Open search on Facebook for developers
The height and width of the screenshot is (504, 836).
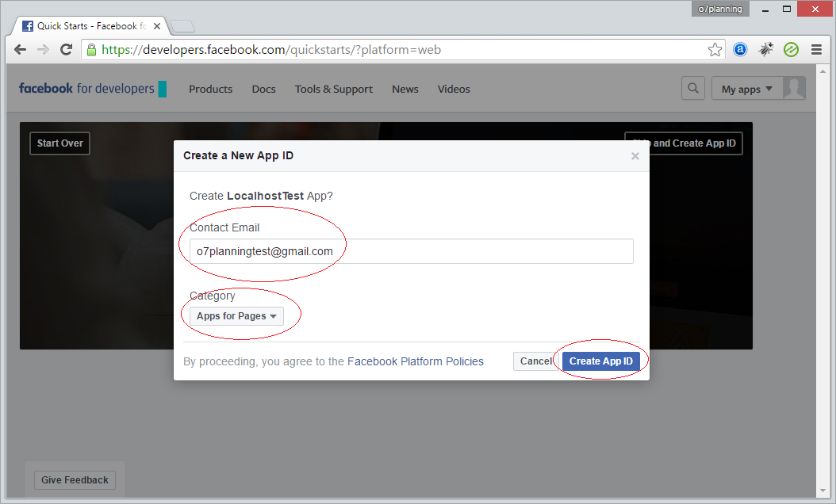[693, 89]
